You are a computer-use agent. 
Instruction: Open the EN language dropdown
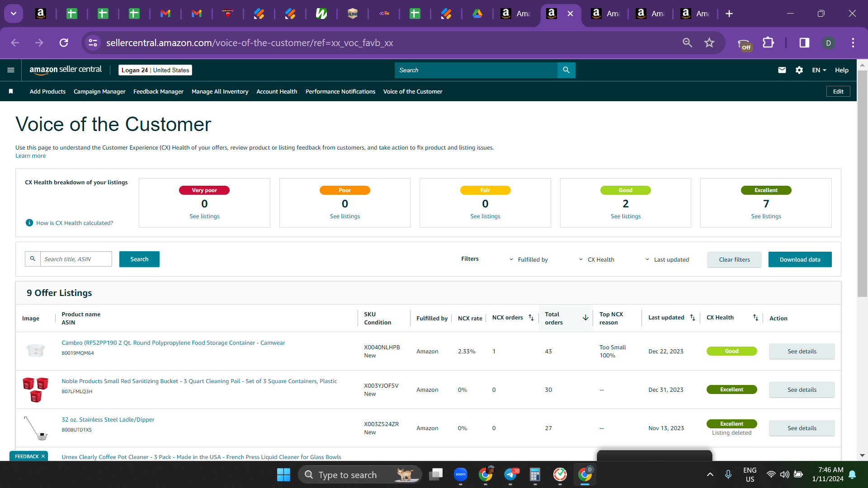pyautogui.click(x=819, y=70)
